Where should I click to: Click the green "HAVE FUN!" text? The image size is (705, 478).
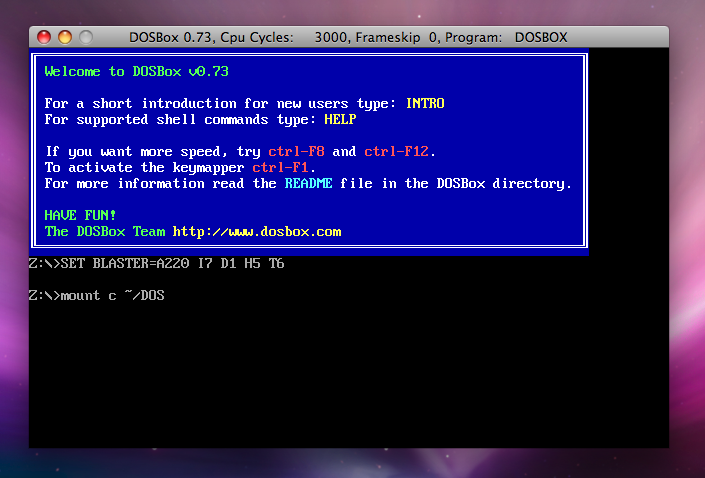(80, 215)
